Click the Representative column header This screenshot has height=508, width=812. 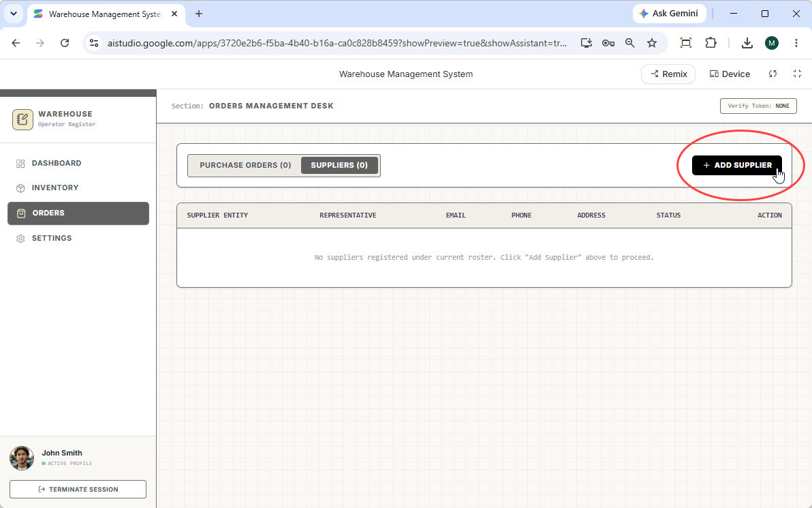point(348,215)
